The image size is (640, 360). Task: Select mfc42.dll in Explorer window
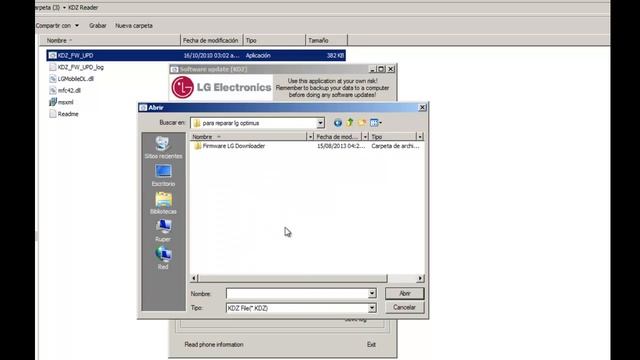click(65, 91)
